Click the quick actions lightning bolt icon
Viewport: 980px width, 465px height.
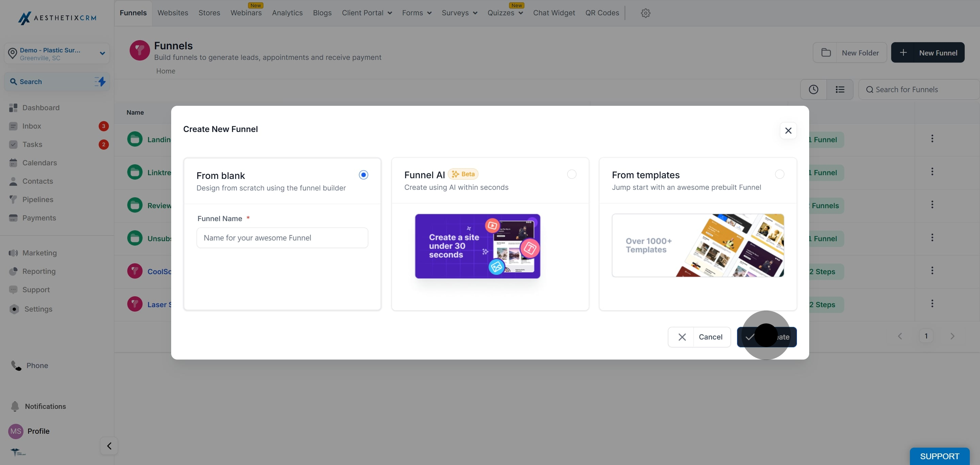[100, 81]
